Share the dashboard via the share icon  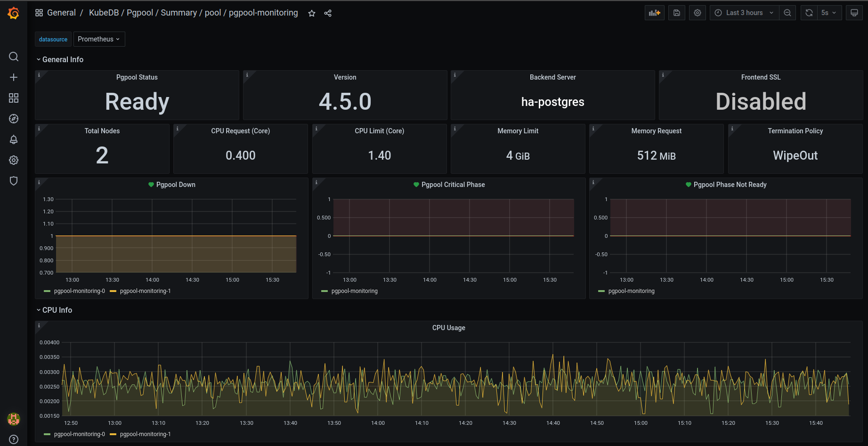pos(328,13)
